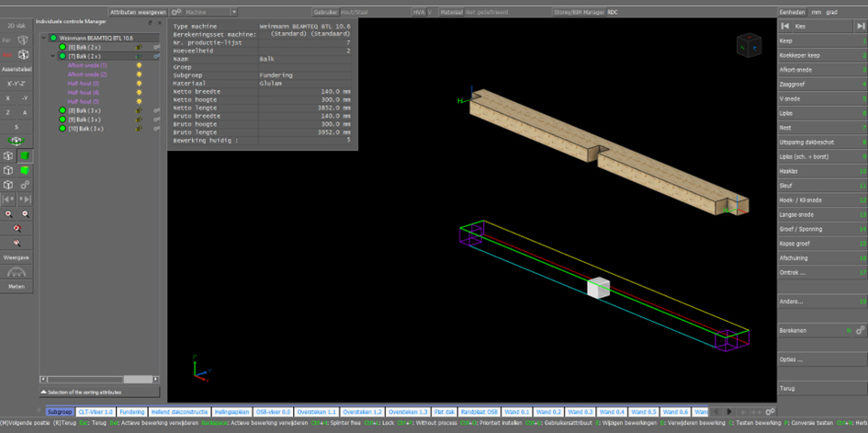Viewport: 868px width, 433px height.
Task: Toggle lock icon on [6] Balk row
Action: pyautogui.click(x=140, y=47)
